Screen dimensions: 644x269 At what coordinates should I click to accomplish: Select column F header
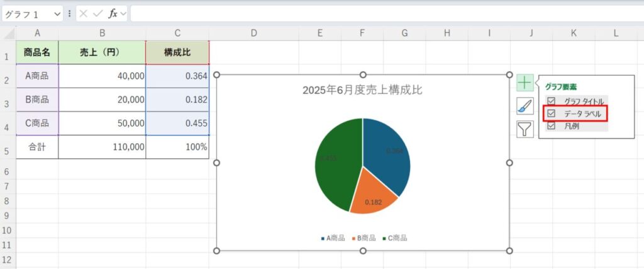pyautogui.click(x=362, y=33)
